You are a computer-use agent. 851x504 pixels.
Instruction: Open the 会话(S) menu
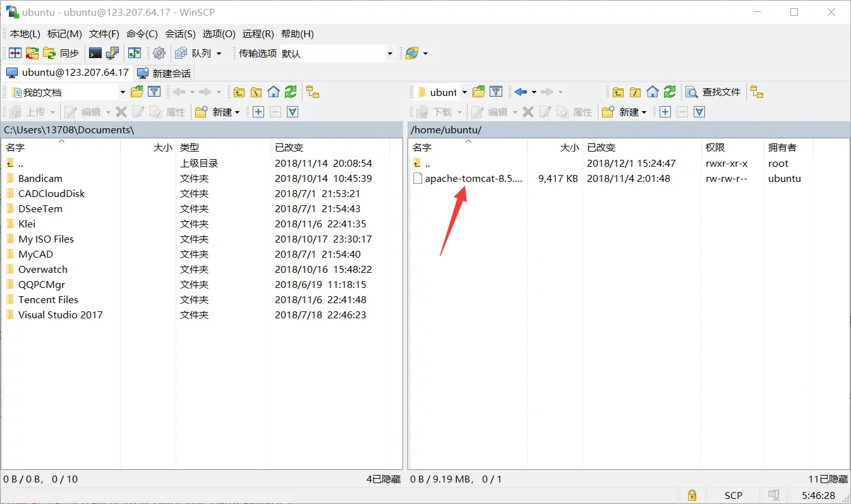(x=180, y=34)
